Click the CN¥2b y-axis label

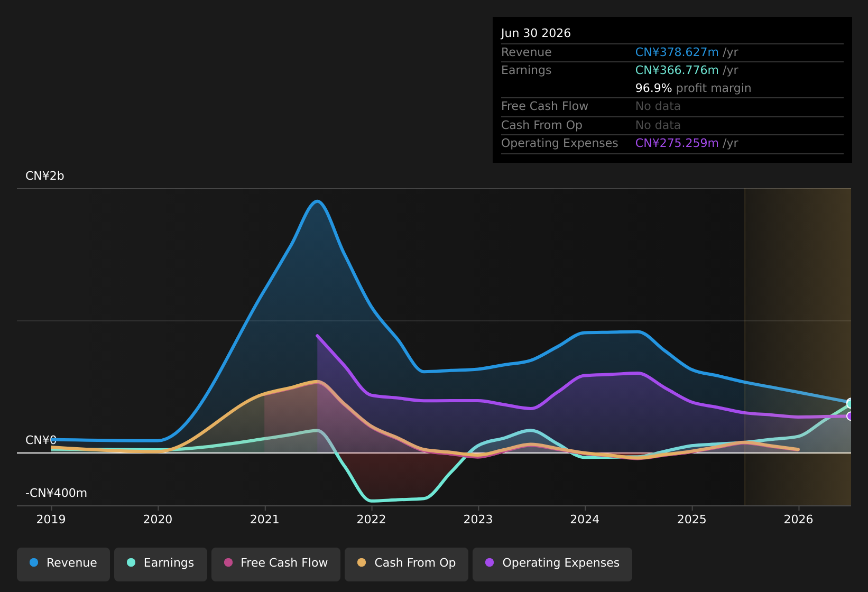(45, 176)
